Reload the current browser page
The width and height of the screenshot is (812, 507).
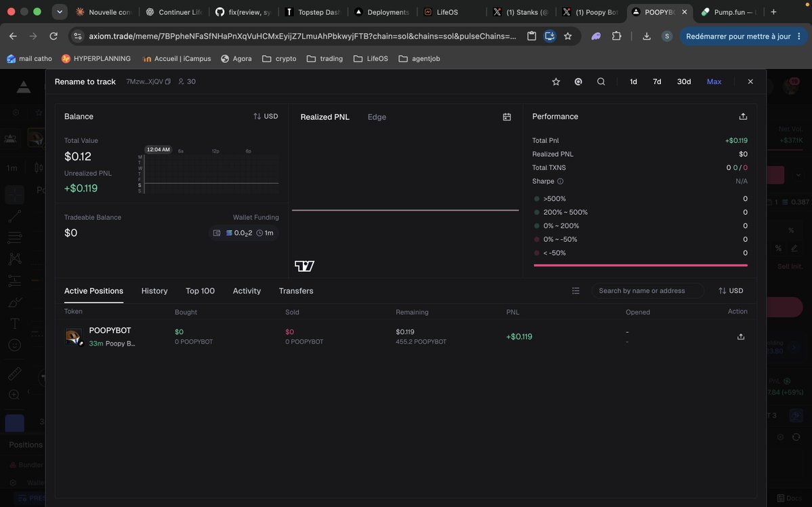click(x=54, y=37)
